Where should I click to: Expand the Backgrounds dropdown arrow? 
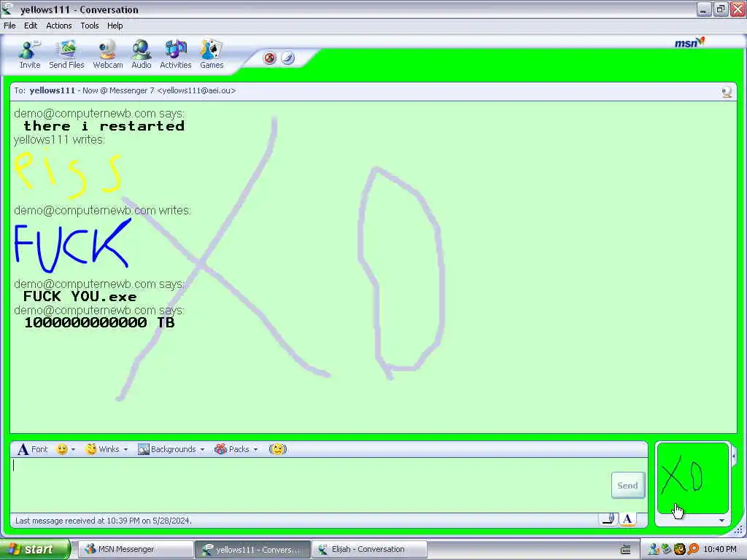tap(203, 449)
